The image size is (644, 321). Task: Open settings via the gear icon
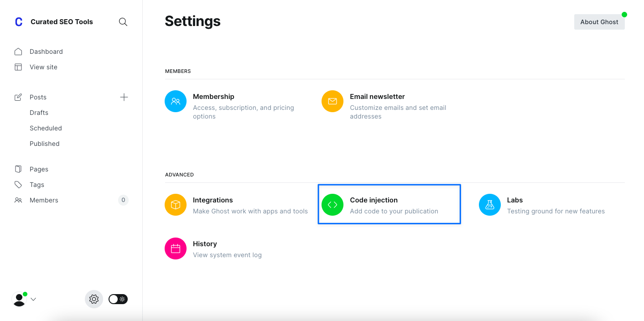point(94,299)
